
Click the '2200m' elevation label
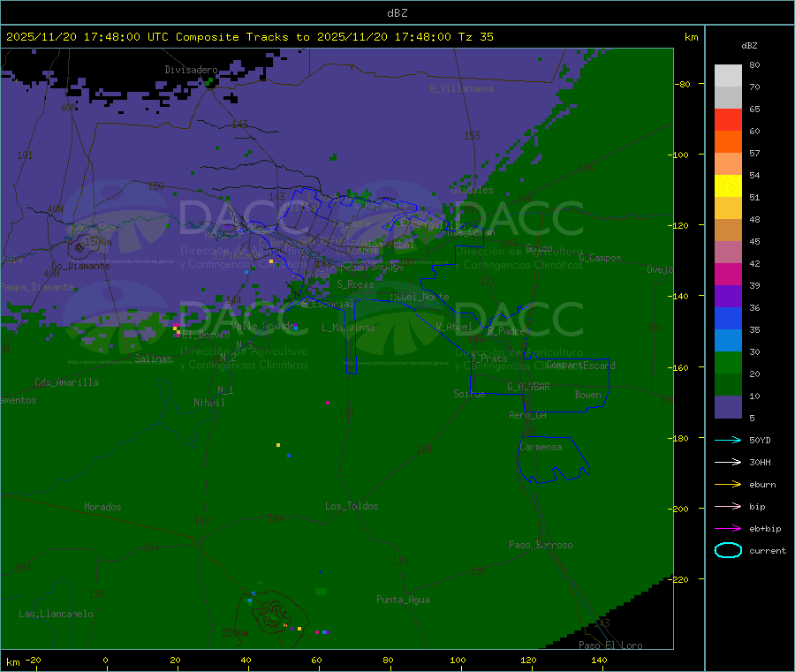(235, 633)
